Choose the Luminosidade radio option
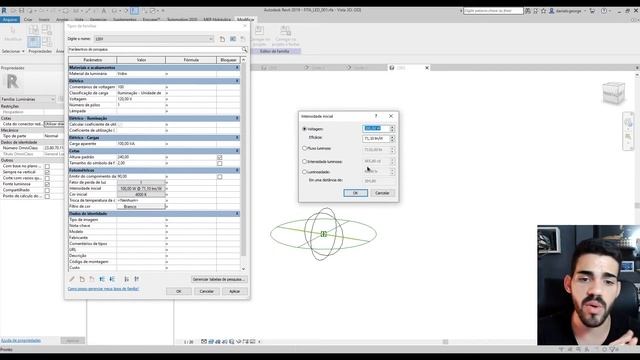Screen dimensions: 640x360 pyautogui.click(x=304, y=172)
